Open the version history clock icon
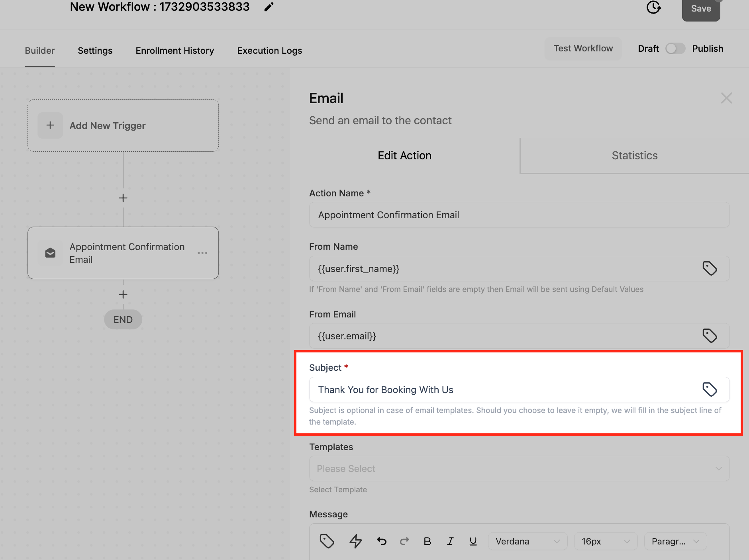 tap(653, 8)
